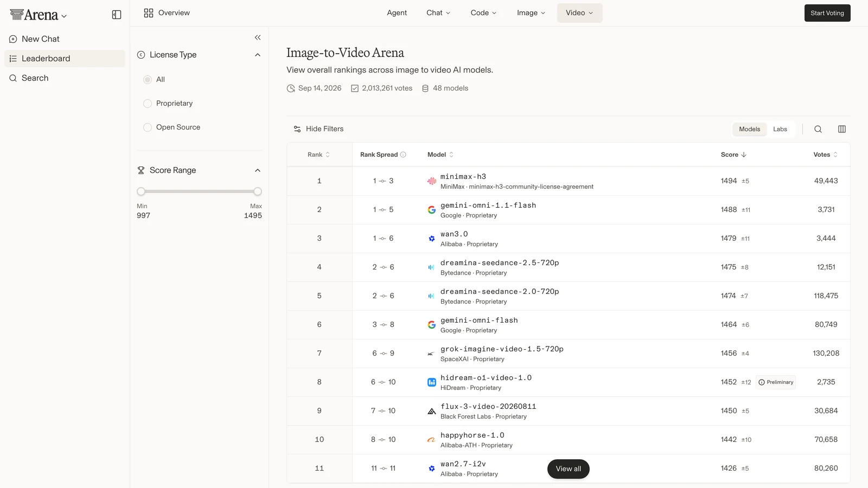Select the Proprietary license radio

[148, 104]
